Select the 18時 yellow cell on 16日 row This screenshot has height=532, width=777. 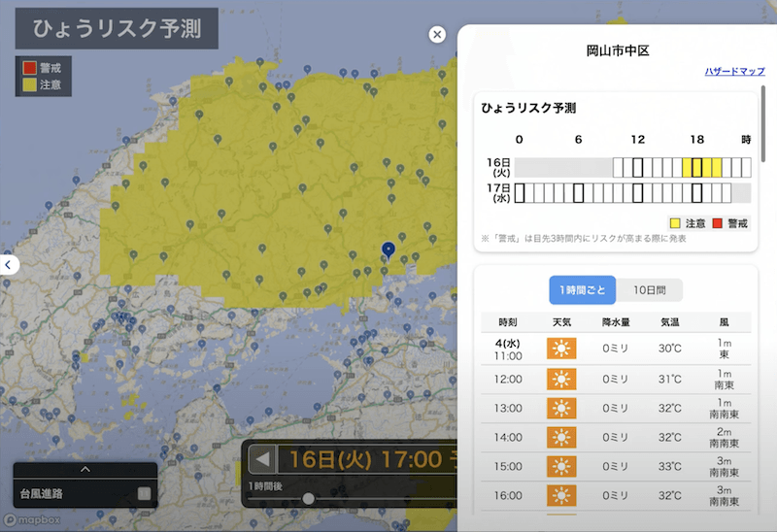tap(696, 167)
